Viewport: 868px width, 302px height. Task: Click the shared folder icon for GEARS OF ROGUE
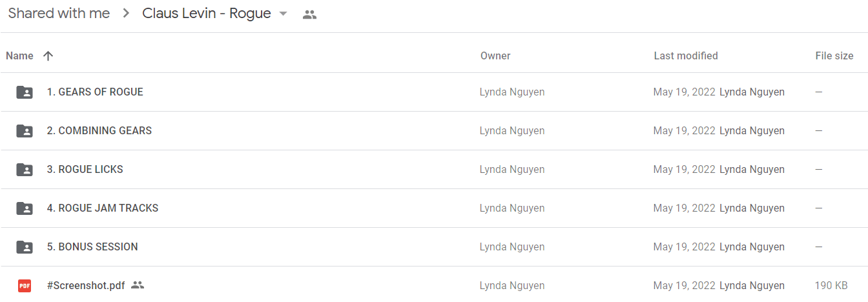[25, 92]
